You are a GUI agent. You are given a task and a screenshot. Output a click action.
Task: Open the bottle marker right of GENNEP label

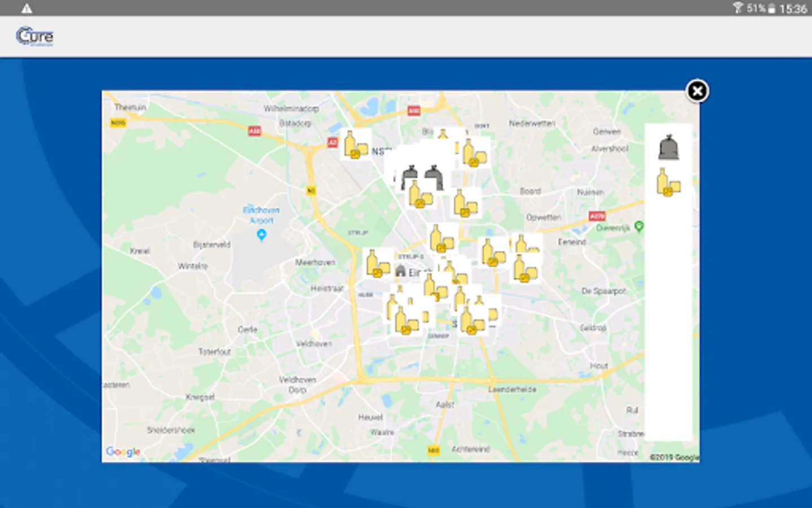click(473, 321)
